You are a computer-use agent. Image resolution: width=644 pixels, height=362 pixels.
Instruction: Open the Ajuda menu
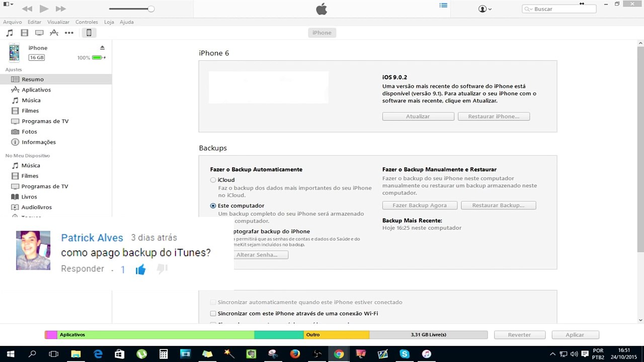pyautogui.click(x=127, y=22)
